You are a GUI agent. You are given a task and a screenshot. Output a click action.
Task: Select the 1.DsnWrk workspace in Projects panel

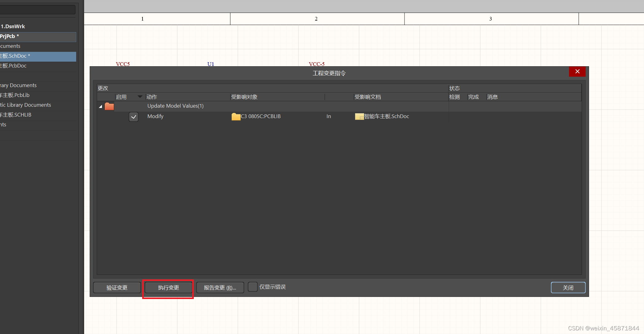(13, 26)
